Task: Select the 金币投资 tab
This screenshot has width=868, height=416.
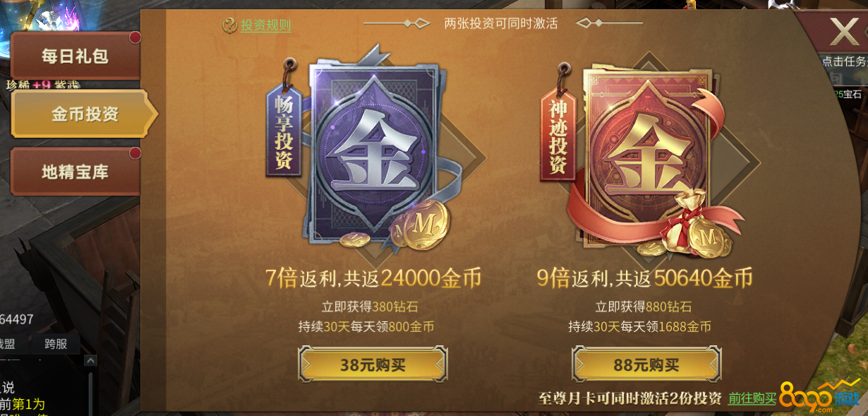Action: coord(83,114)
